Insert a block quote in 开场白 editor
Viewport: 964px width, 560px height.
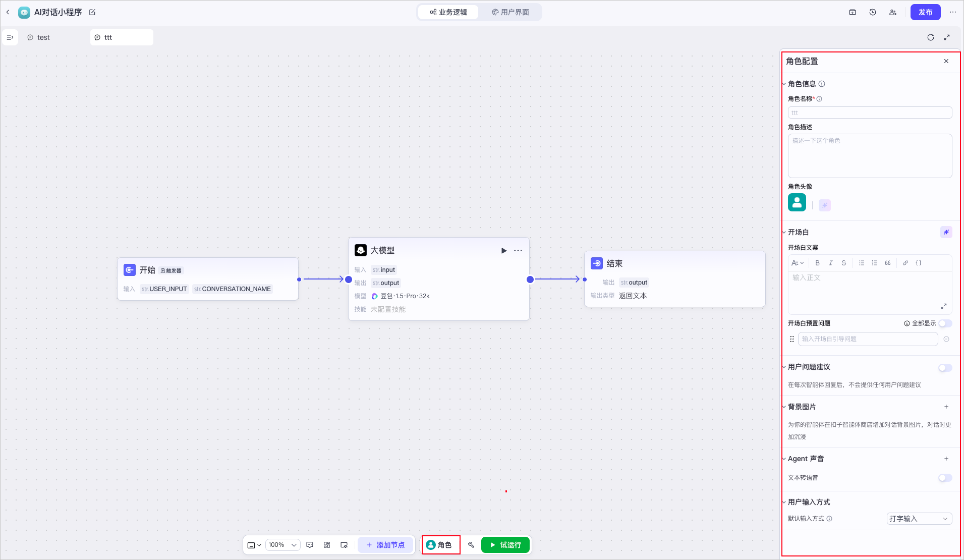[x=888, y=263]
